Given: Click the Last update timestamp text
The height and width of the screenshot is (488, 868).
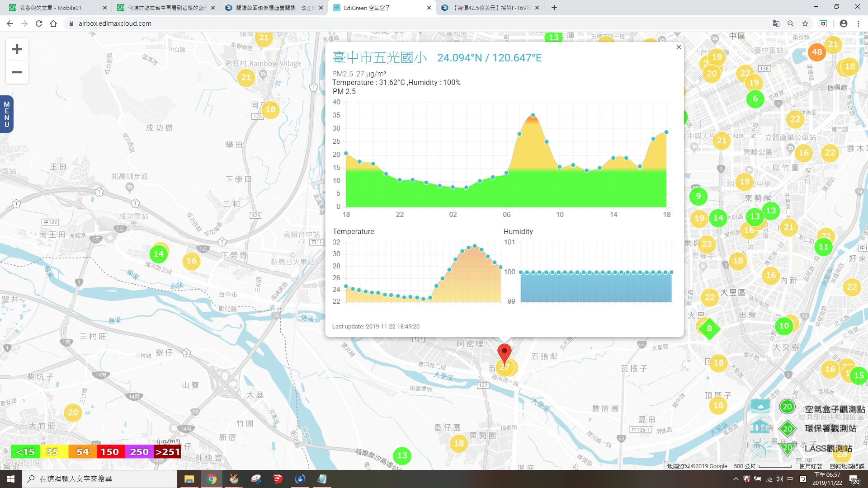Looking at the screenshot, I should pos(376,326).
